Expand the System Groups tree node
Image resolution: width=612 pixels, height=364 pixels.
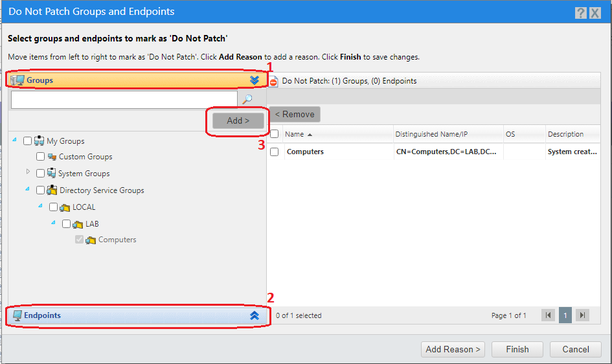(28, 171)
